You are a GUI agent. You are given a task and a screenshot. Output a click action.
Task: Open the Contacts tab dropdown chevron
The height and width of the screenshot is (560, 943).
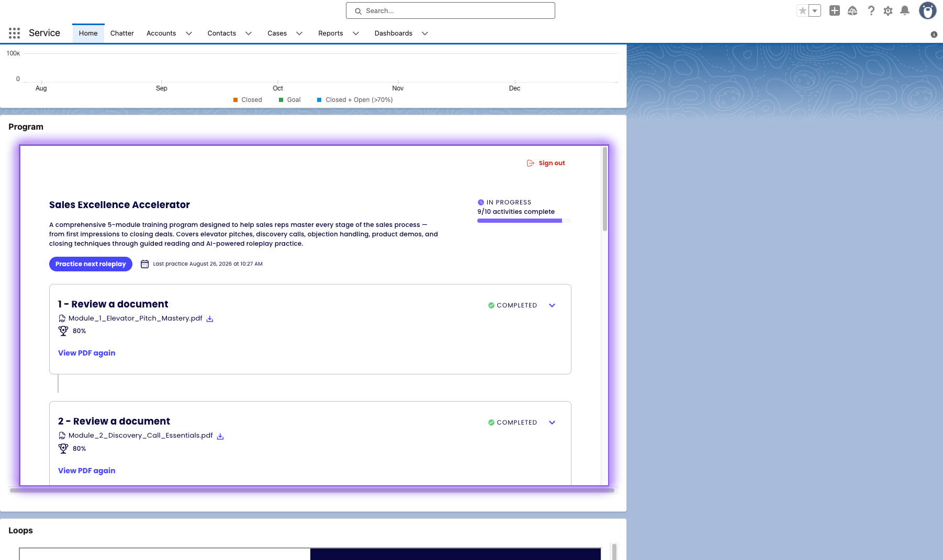coord(249,33)
